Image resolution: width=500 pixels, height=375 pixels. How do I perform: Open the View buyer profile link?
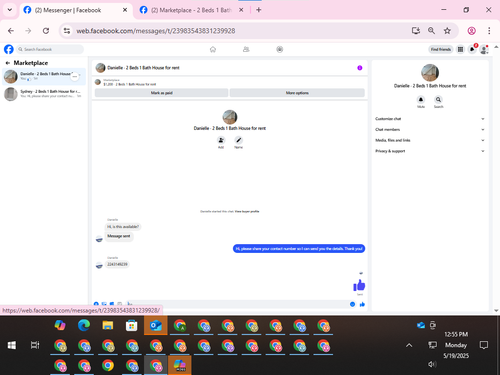pyautogui.click(x=247, y=211)
